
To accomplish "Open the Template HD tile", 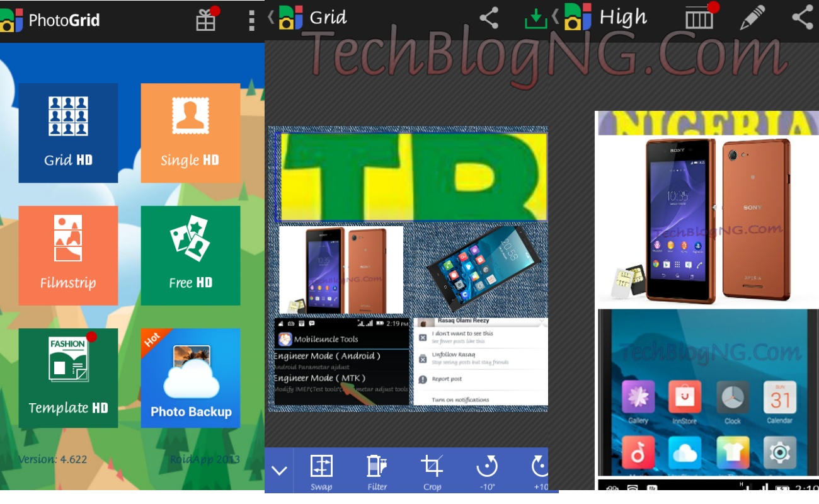I will (x=68, y=378).
